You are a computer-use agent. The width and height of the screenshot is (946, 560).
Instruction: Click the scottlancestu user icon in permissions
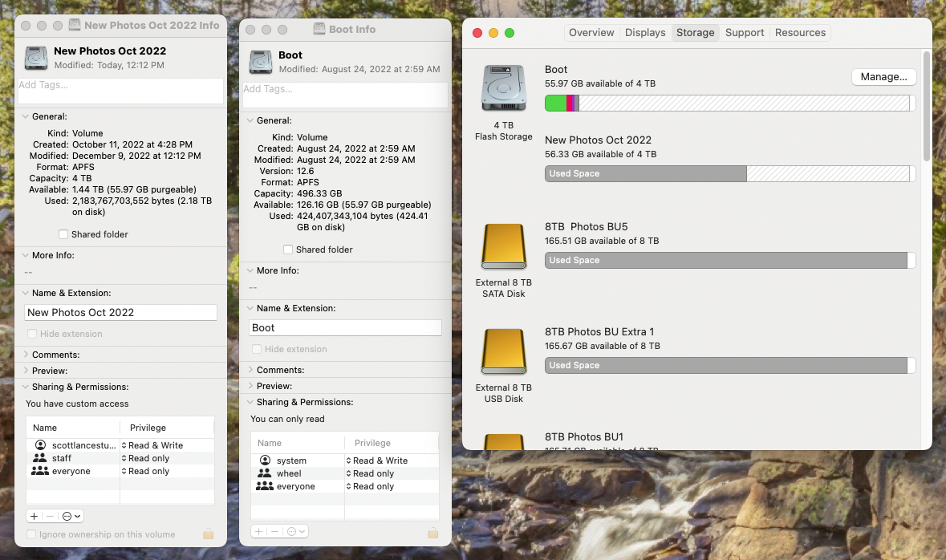(40, 444)
